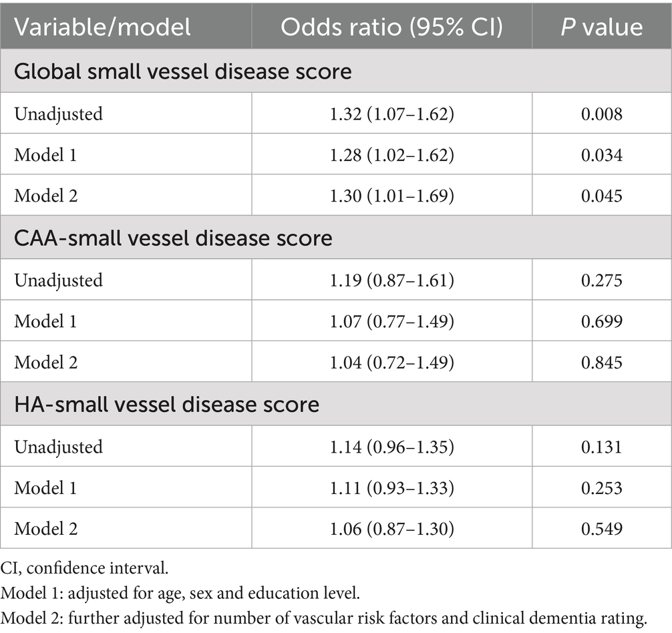
Task: Select the P value 0.699
Action: coord(601,321)
